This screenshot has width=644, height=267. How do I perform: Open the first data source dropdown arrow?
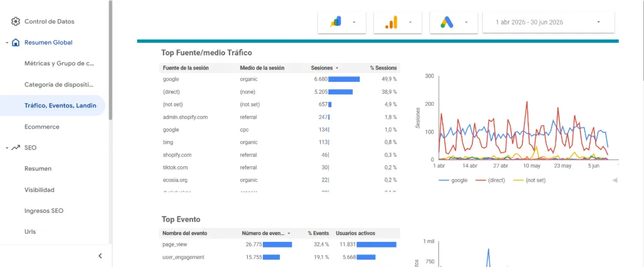[354, 22]
